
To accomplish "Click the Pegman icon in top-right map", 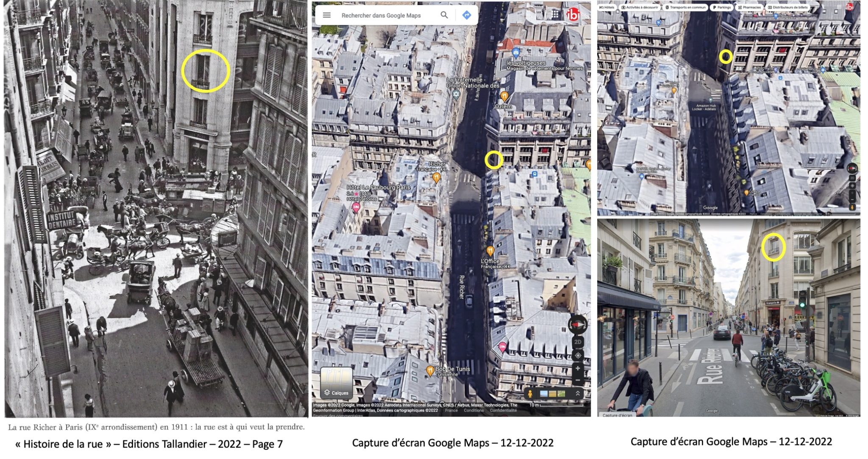I will click(852, 207).
